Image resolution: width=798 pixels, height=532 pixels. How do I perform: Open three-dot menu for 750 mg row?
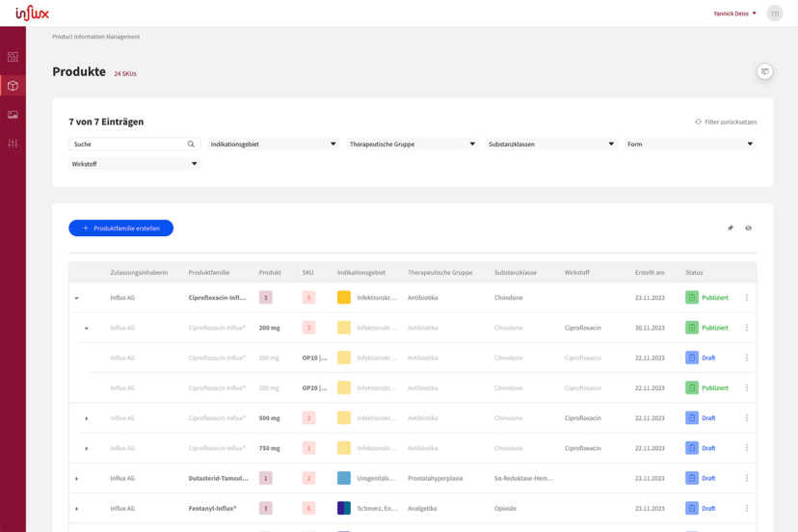pos(747,447)
